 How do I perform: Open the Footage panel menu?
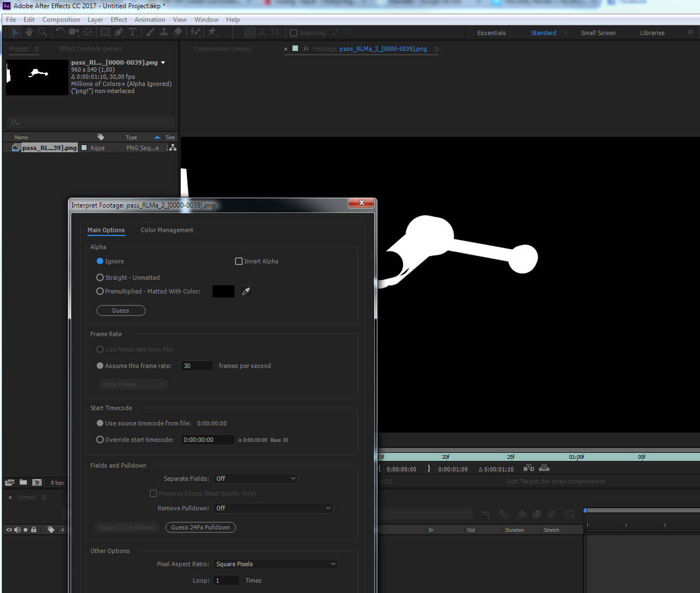click(x=437, y=49)
